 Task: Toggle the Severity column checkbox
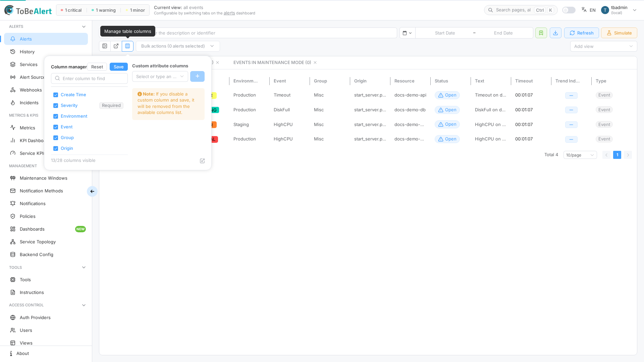point(56,106)
